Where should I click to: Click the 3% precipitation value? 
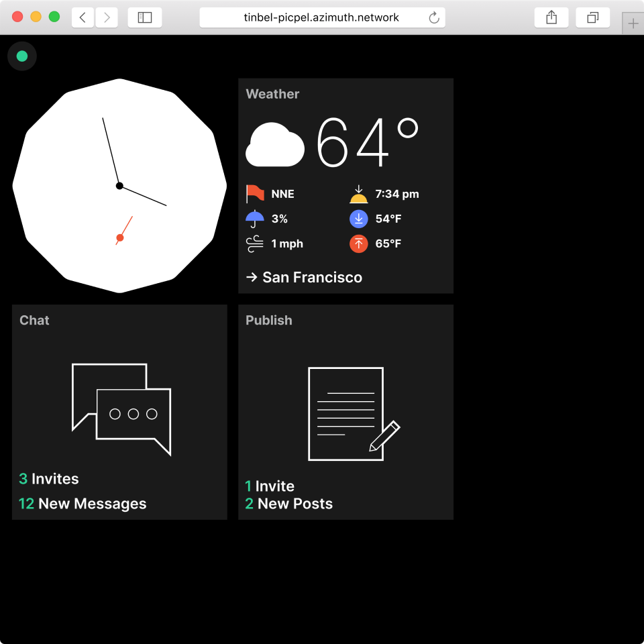click(279, 219)
